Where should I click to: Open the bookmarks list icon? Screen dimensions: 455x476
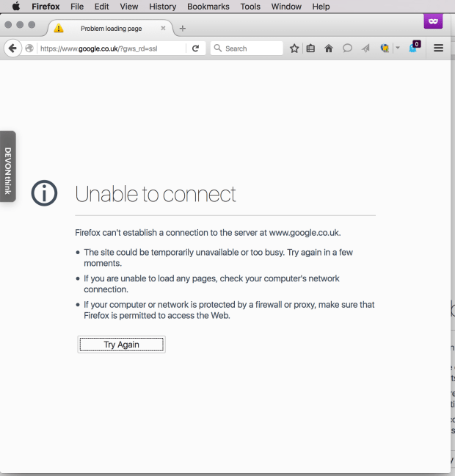(310, 48)
